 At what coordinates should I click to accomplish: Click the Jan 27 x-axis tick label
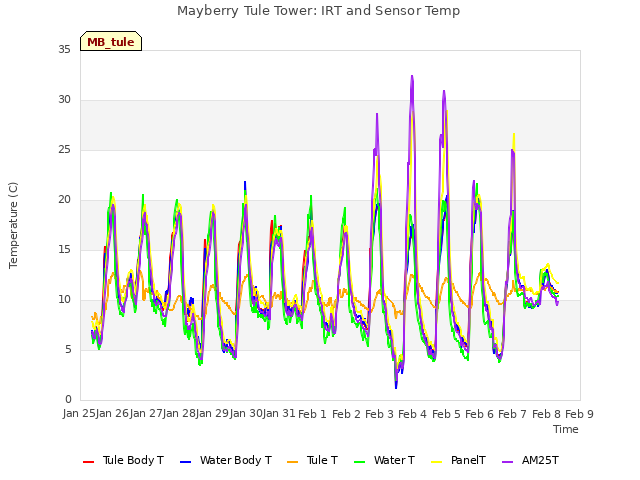147,414
